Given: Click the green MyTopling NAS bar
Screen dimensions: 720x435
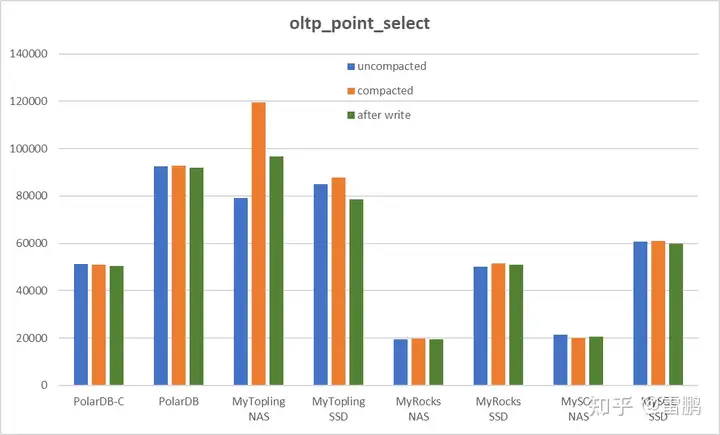Looking at the screenshot, I should coord(276,270).
